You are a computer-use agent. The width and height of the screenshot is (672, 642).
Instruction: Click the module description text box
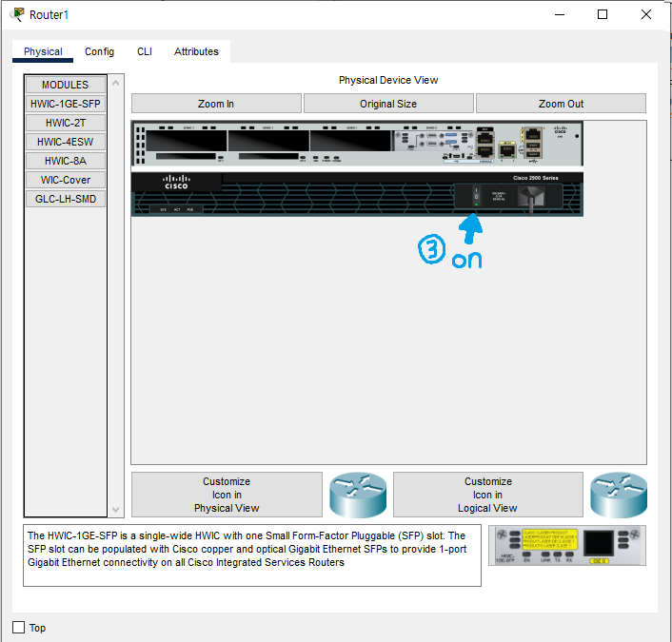tap(252, 555)
